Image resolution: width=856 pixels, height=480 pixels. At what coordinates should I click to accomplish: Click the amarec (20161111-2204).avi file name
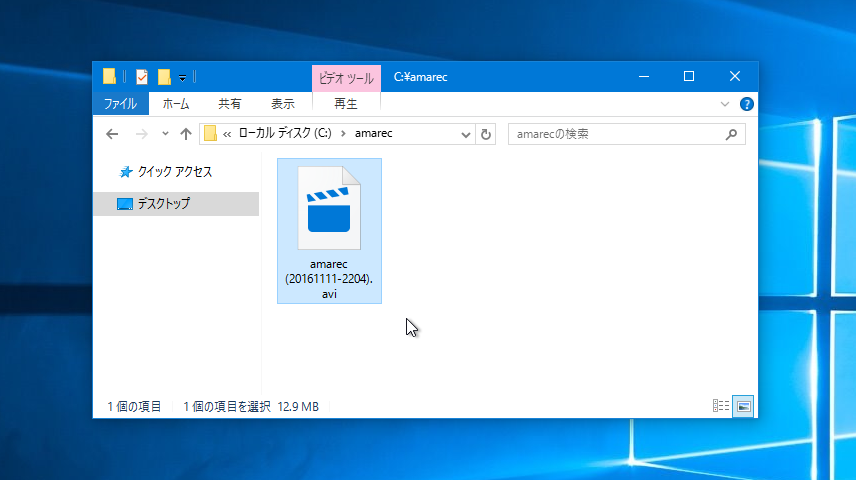pyautogui.click(x=329, y=279)
